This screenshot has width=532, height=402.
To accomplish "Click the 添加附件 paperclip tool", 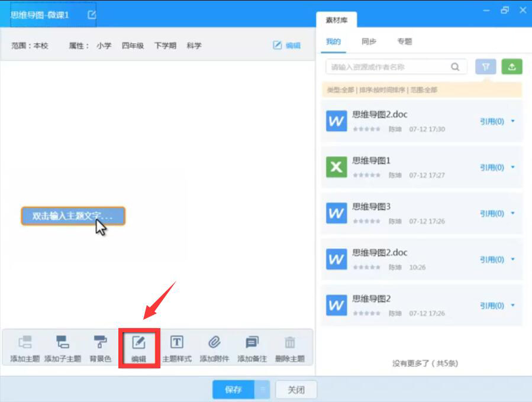I will (x=214, y=348).
